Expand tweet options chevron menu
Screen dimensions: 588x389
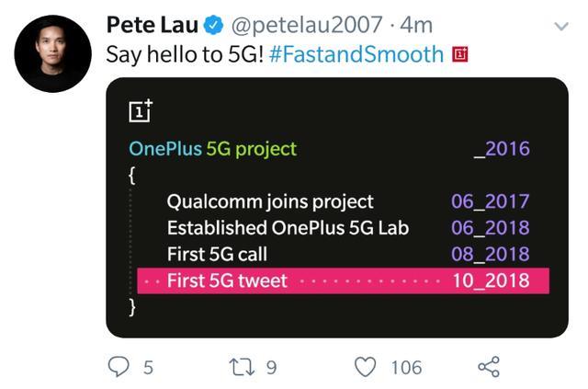click(x=558, y=27)
